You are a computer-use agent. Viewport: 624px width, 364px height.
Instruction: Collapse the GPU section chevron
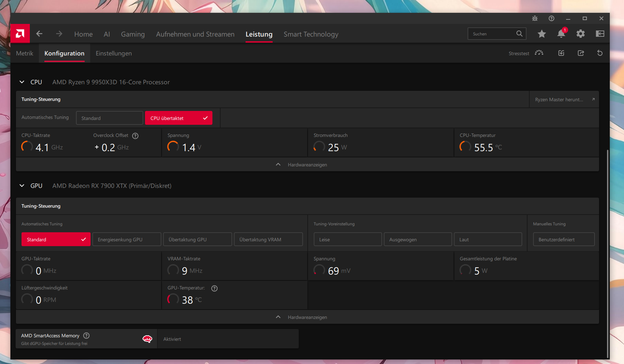pyautogui.click(x=22, y=186)
